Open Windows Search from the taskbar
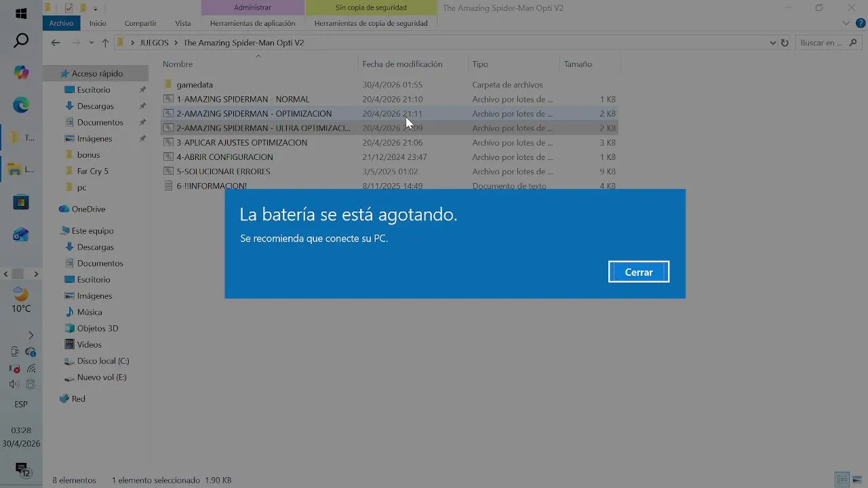 21,41
